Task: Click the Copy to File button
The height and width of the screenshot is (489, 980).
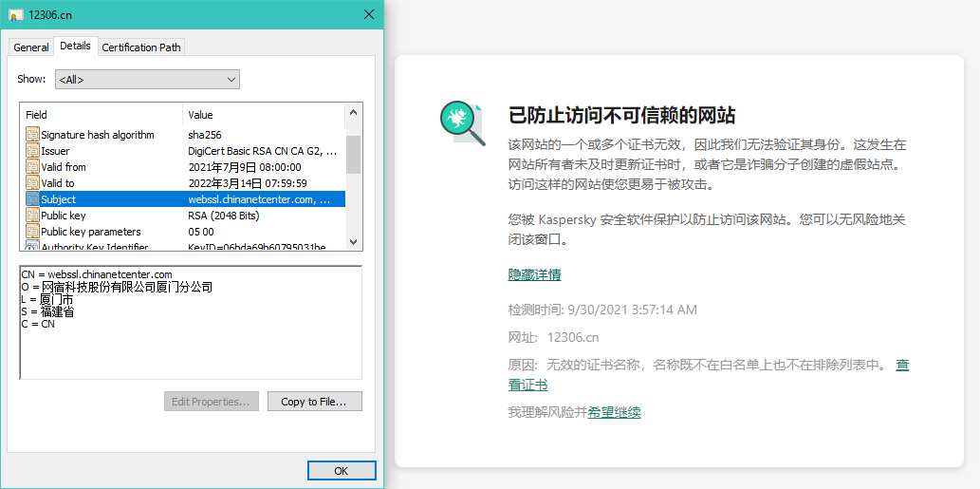Action: point(314,402)
